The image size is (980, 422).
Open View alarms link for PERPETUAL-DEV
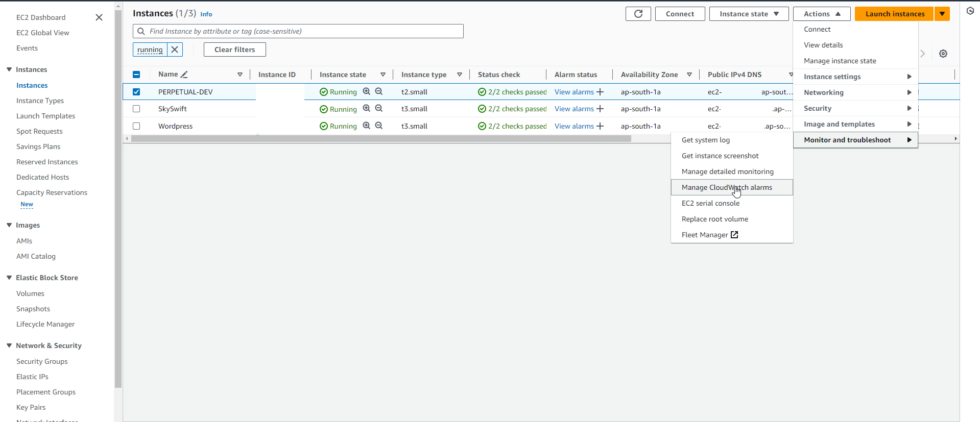574,92
